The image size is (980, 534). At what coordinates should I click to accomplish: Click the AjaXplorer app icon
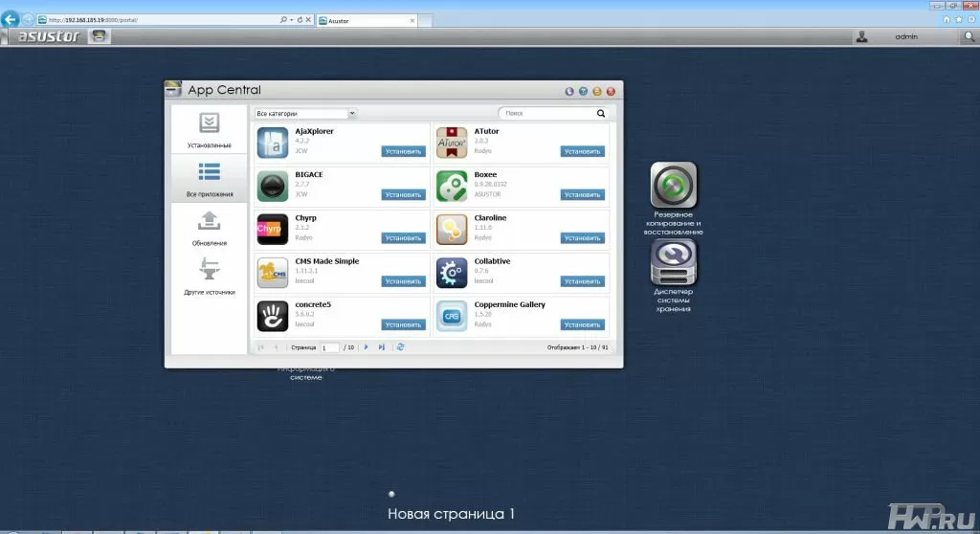[x=273, y=143]
